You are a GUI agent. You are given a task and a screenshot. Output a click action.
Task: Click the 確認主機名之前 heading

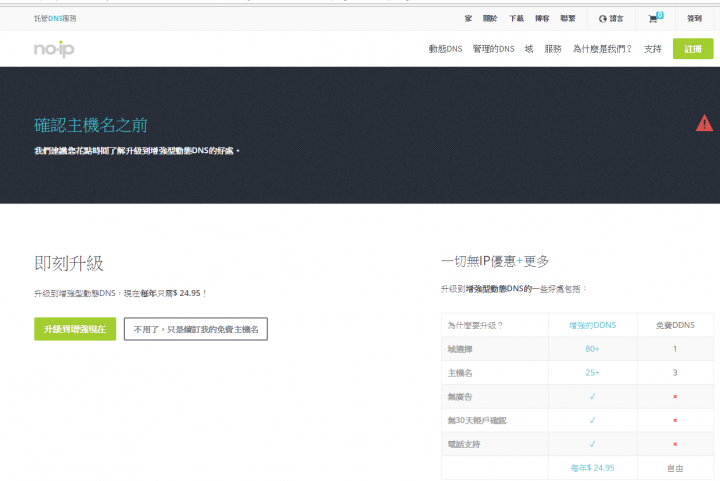tap(91, 125)
